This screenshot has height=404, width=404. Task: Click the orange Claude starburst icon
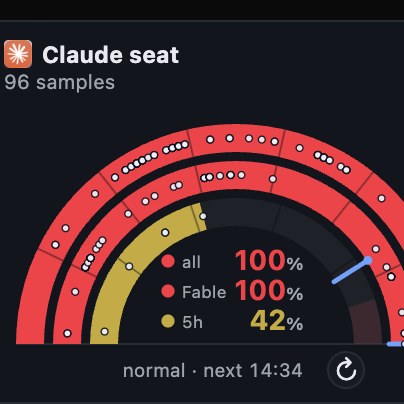(x=18, y=54)
